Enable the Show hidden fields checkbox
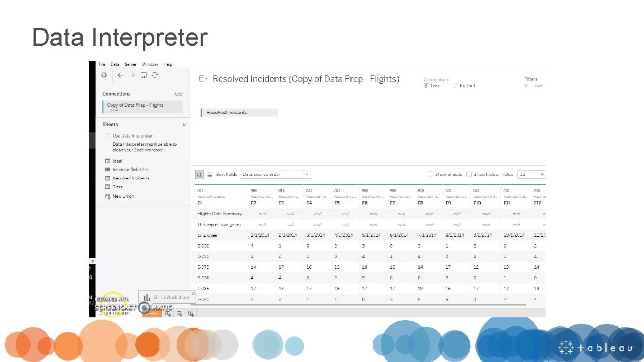The width and height of the screenshot is (644, 362). tap(469, 174)
